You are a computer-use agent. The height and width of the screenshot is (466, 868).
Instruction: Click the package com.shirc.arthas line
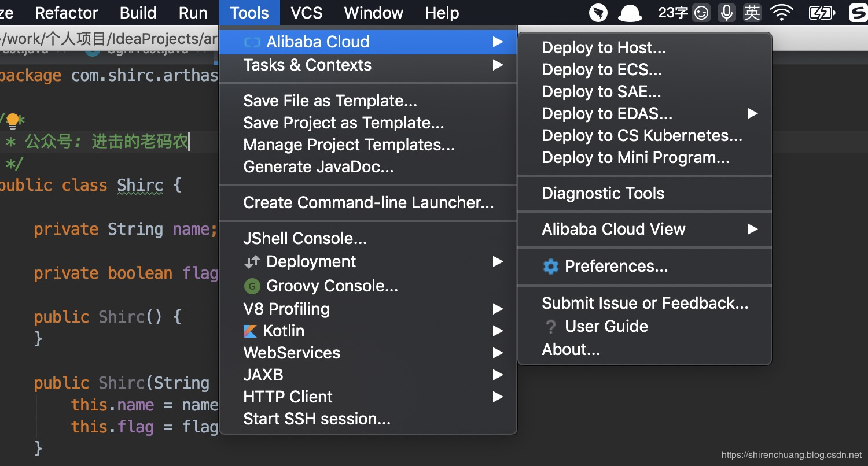point(109,76)
